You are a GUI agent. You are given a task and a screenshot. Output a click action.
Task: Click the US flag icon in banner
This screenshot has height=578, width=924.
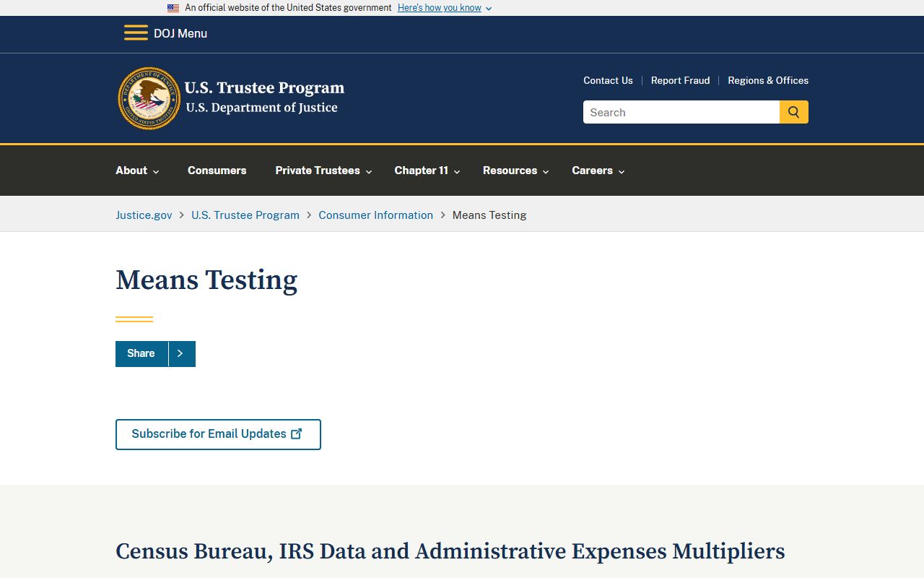point(173,8)
